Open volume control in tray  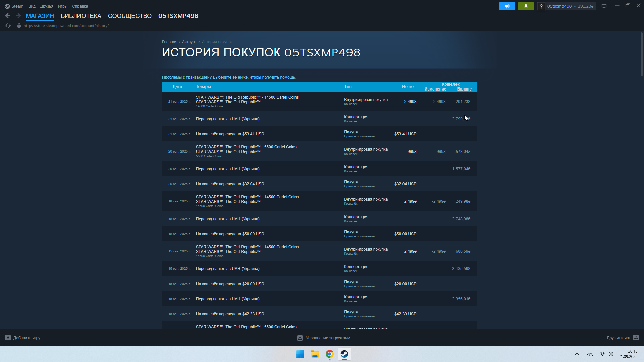[610, 354]
